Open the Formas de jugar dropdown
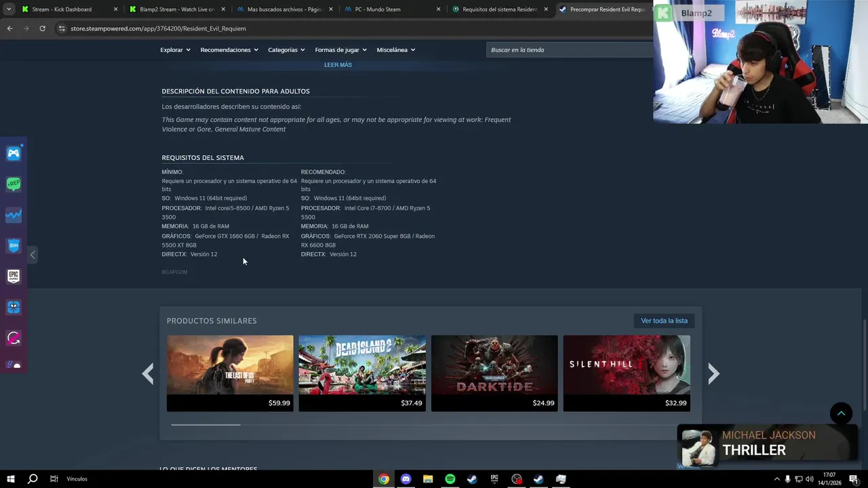The height and width of the screenshot is (488, 868). [340, 49]
